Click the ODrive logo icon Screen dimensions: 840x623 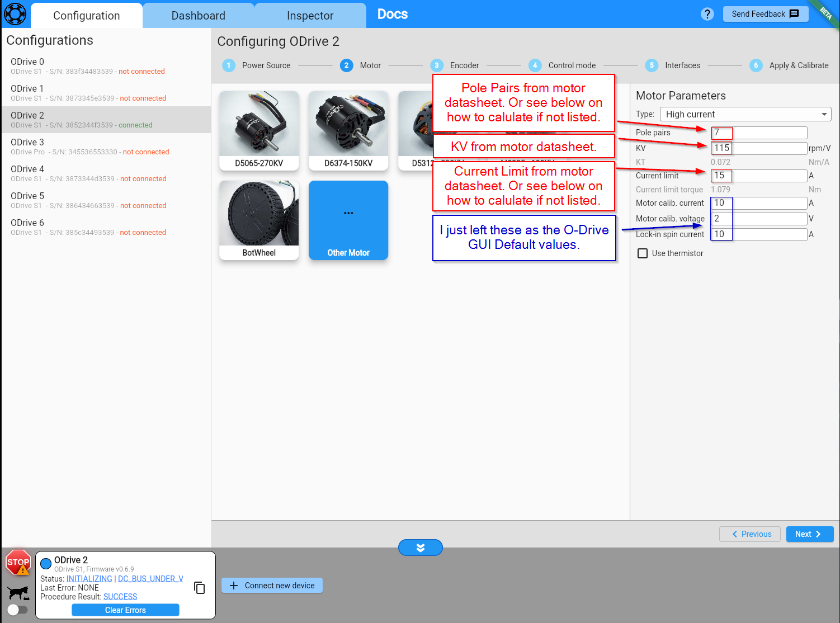[x=15, y=14]
